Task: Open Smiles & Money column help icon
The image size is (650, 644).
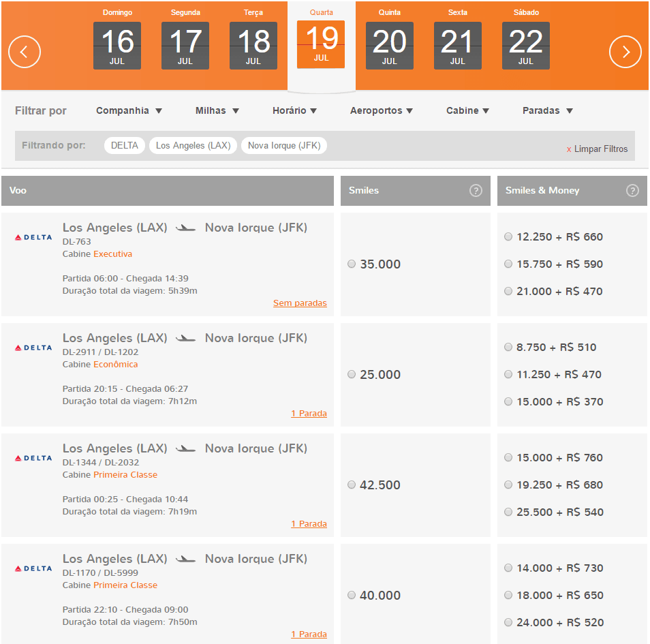Action: 632,190
